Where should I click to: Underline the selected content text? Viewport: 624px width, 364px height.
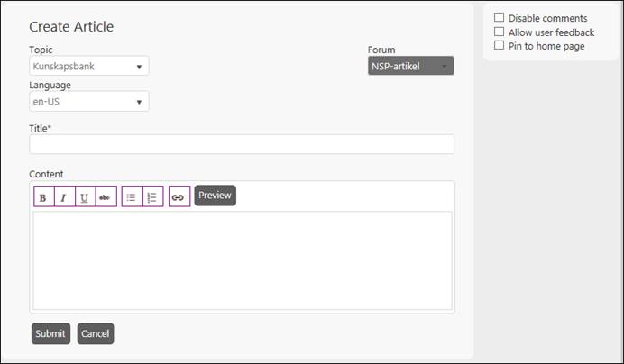[85, 197]
